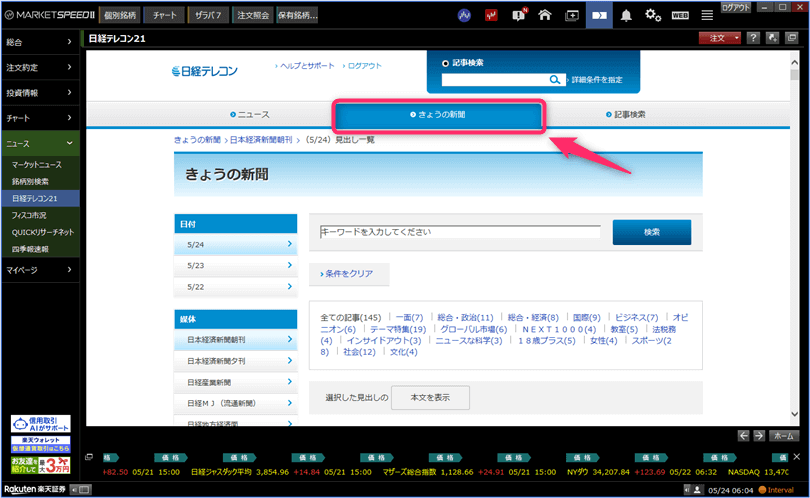Go to the home house icon
810x498 pixels.
tap(544, 15)
